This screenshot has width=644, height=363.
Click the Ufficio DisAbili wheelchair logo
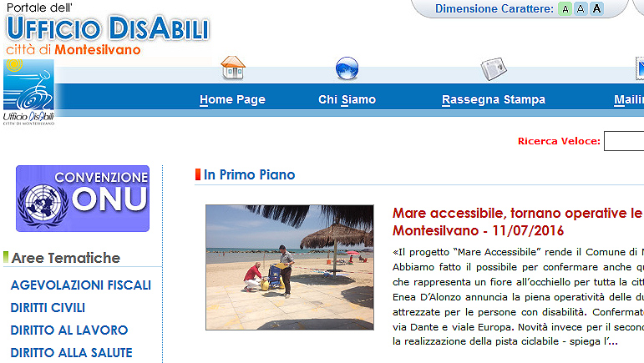click(x=28, y=92)
